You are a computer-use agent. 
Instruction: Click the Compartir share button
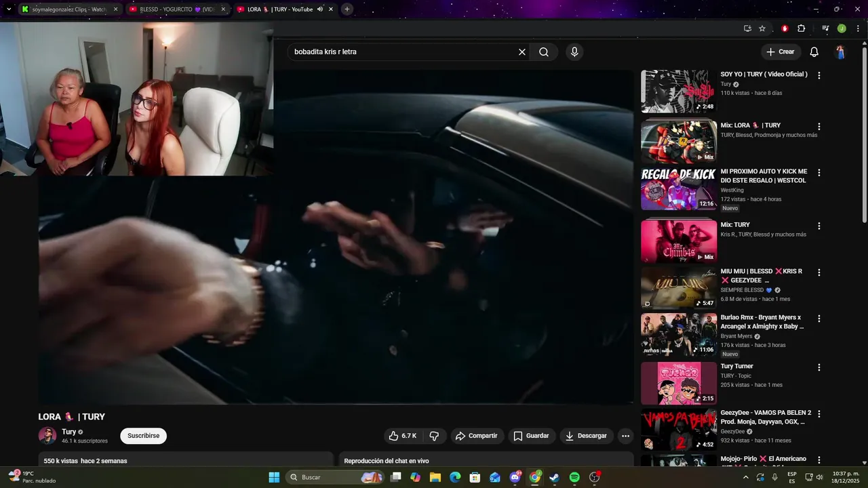477,436
